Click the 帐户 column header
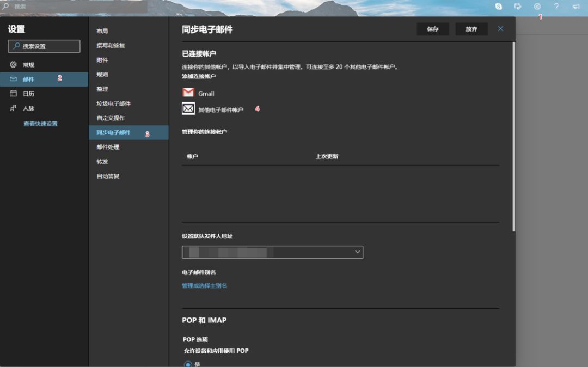This screenshot has width=588, height=367. [192, 156]
